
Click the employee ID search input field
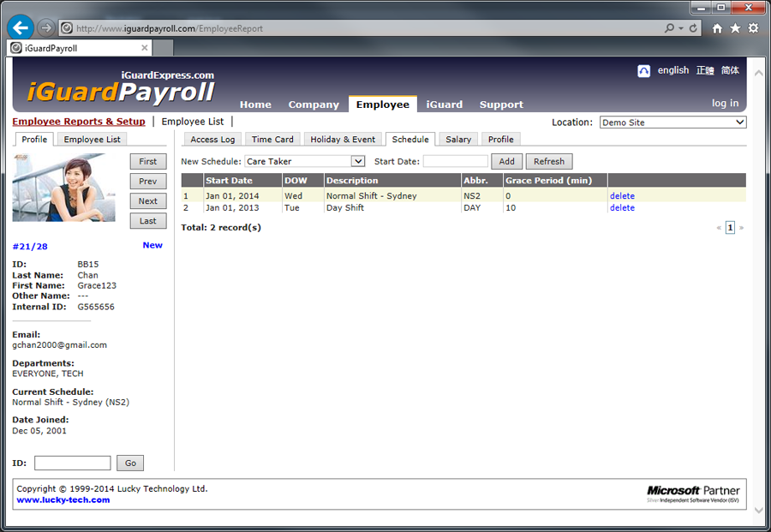pyautogui.click(x=72, y=463)
